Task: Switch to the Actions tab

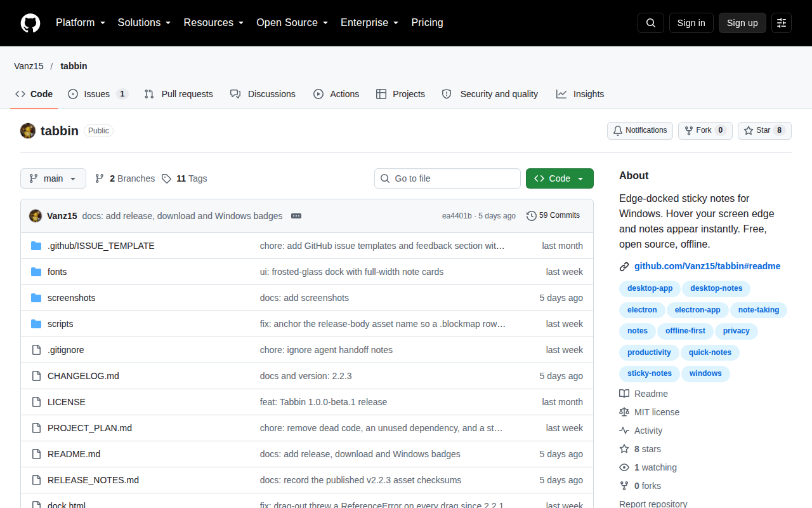Action: [336, 94]
